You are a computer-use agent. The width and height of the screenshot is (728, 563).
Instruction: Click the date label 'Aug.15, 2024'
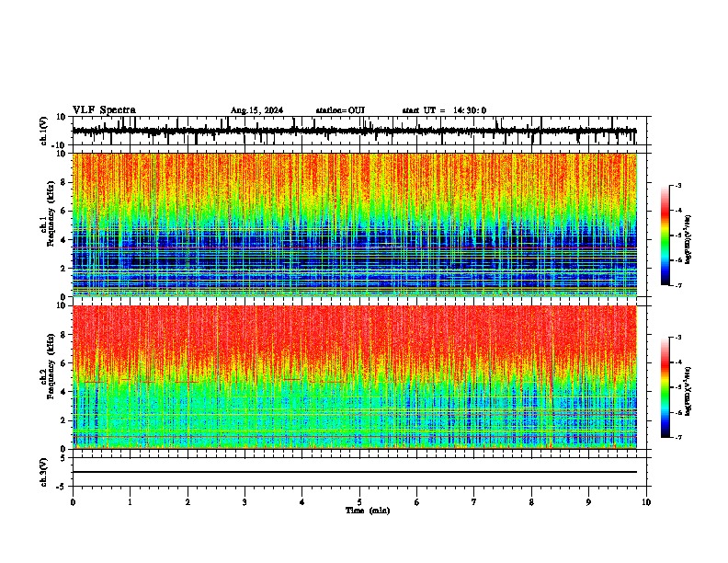pos(256,110)
